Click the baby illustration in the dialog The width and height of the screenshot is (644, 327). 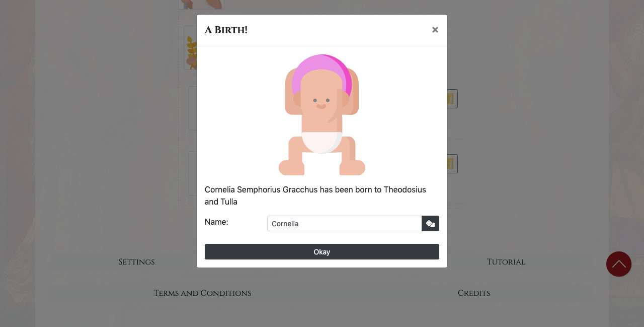(322, 115)
